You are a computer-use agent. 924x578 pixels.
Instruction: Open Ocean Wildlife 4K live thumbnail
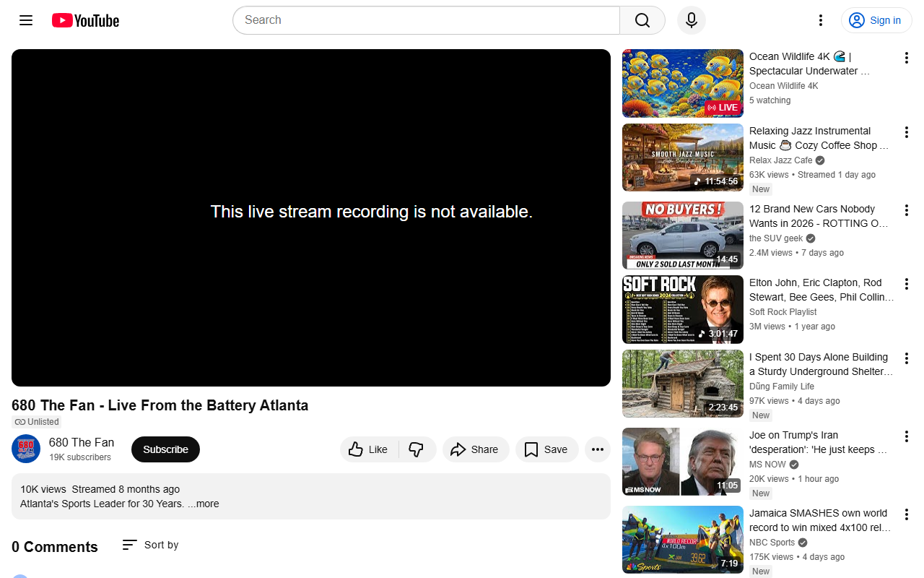(683, 83)
